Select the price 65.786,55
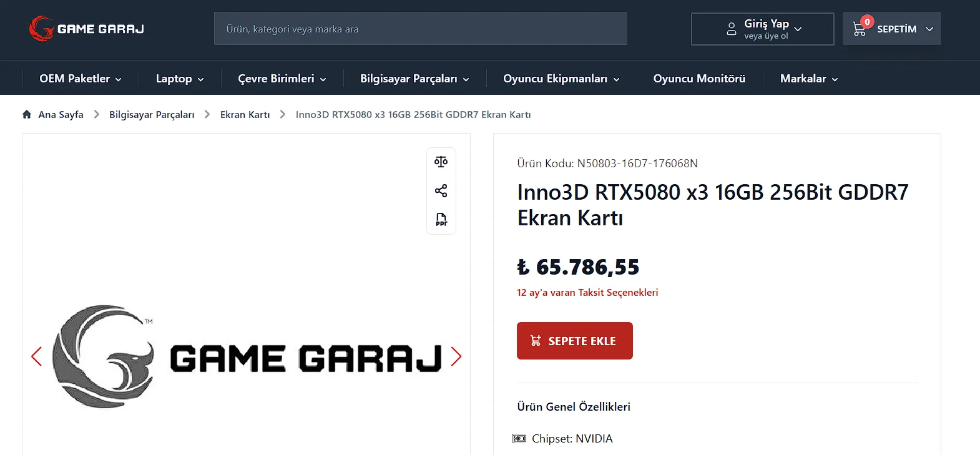The width and height of the screenshot is (980, 455). point(579,267)
